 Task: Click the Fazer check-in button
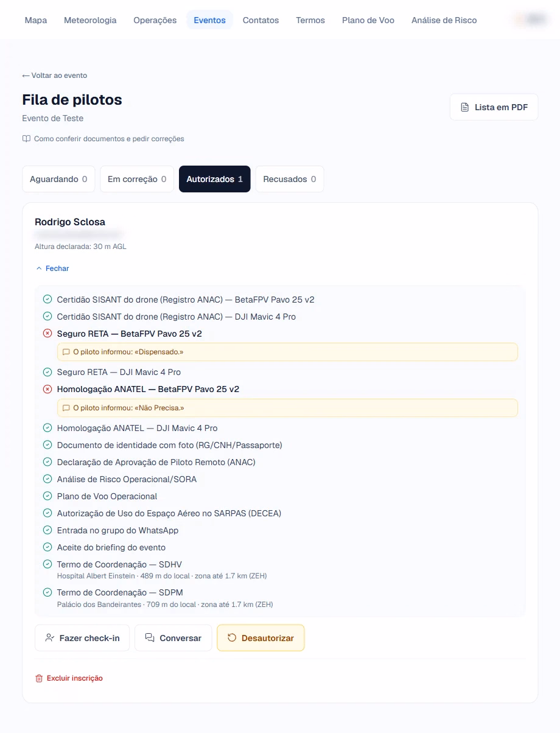[x=82, y=638]
